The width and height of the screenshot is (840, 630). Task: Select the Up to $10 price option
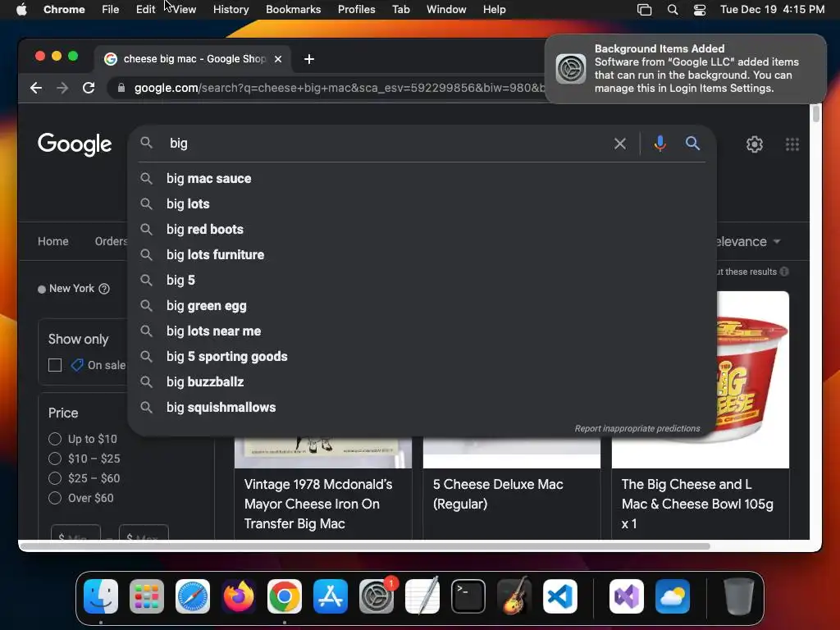55,440
